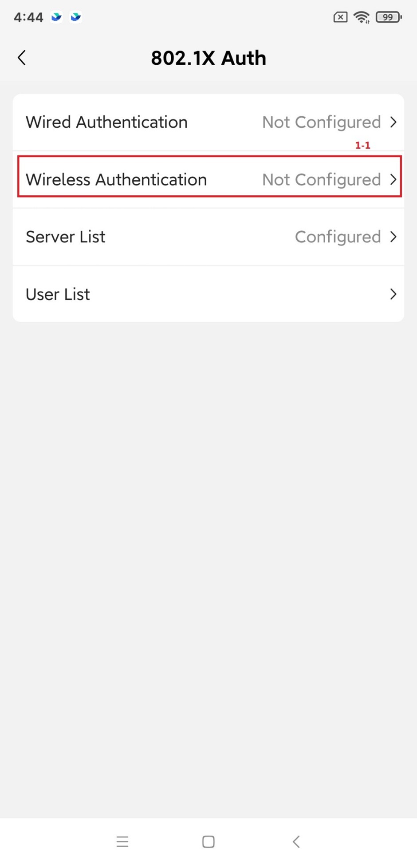The image size is (417, 868).
Task: Open Server List via its right chevron
Action: tap(393, 237)
